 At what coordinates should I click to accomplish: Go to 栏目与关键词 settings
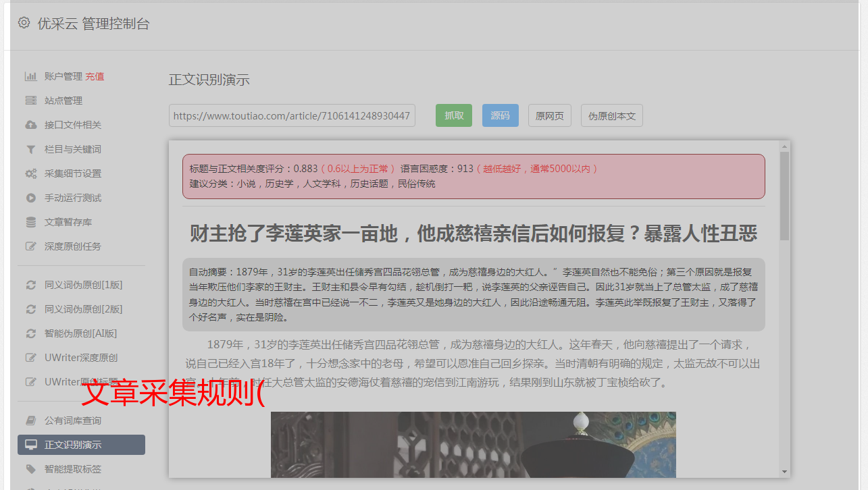tap(73, 149)
